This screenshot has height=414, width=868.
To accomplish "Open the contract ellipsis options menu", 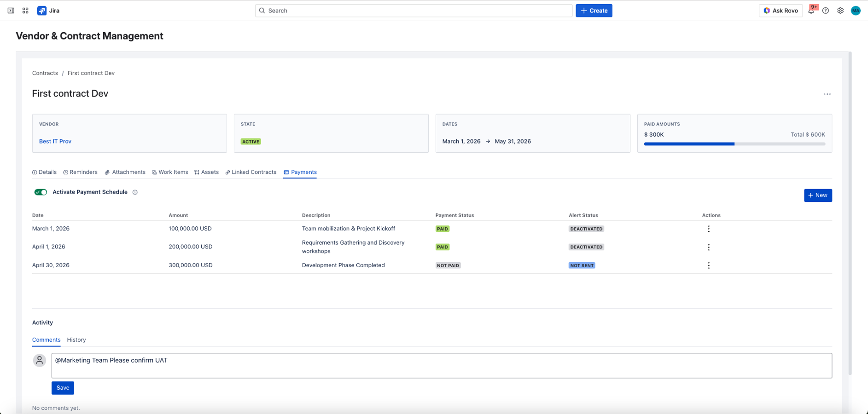I will pyautogui.click(x=827, y=94).
